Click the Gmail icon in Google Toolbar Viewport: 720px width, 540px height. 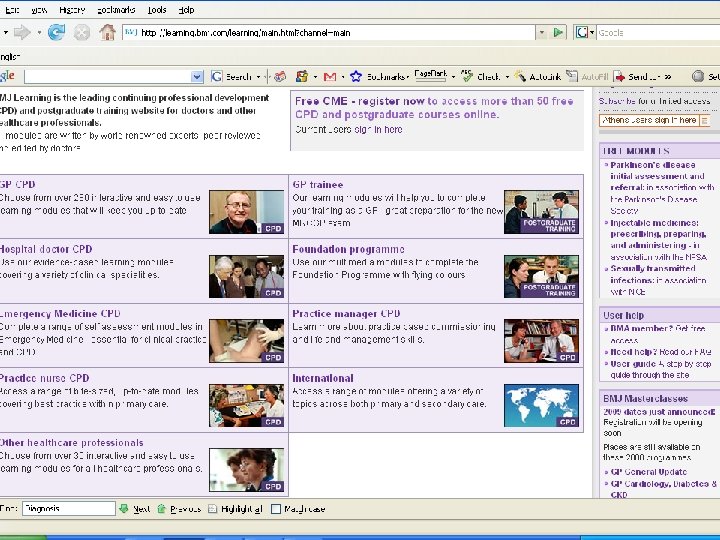tap(330, 77)
